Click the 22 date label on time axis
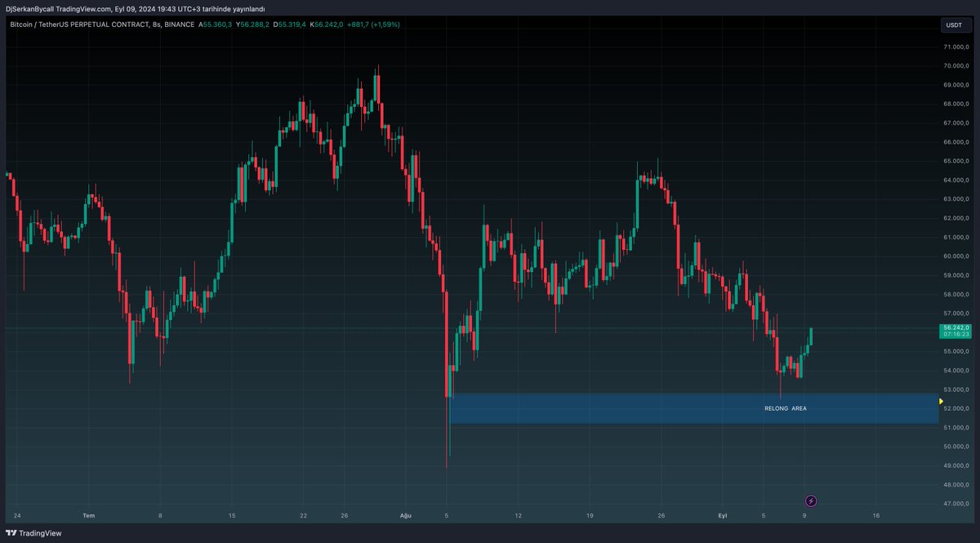The image size is (980, 543). point(304,516)
